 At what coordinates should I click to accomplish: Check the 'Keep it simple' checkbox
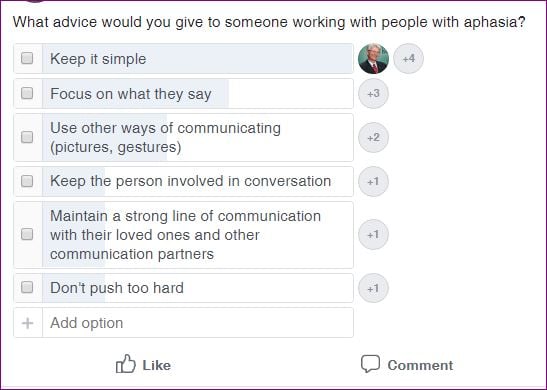pyautogui.click(x=27, y=58)
